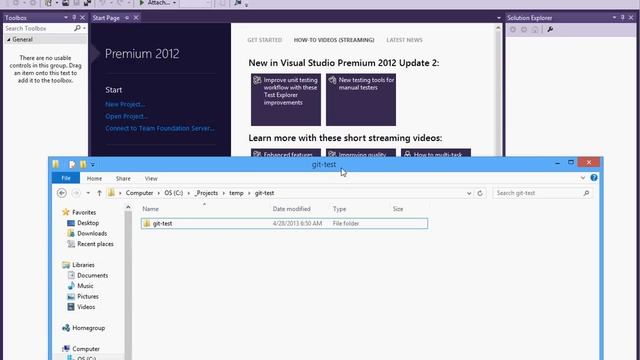Open Music library in navigation pane
The image size is (640, 360).
pyautogui.click(x=85, y=286)
